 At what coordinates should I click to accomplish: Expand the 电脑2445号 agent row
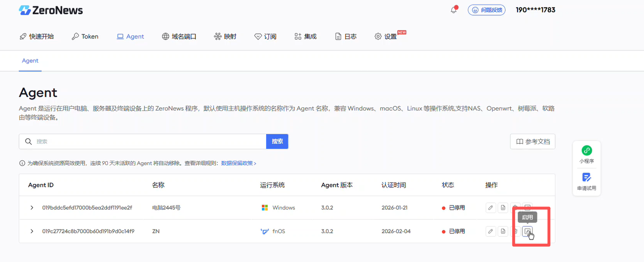point(32,208)
